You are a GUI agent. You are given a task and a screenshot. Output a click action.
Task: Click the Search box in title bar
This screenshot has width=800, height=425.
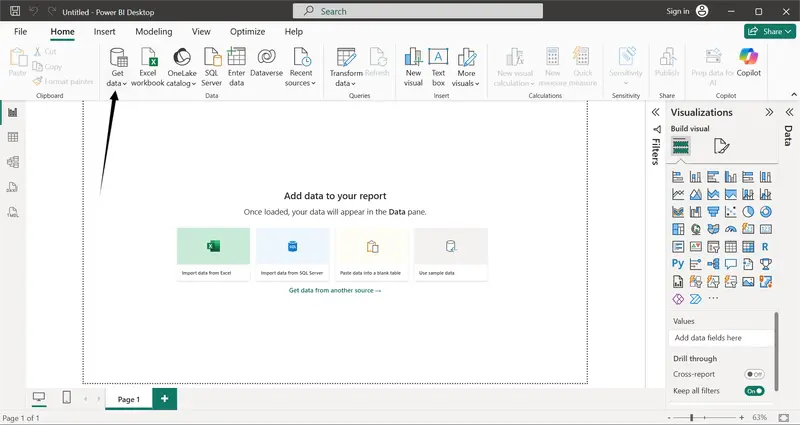point(418,11)
